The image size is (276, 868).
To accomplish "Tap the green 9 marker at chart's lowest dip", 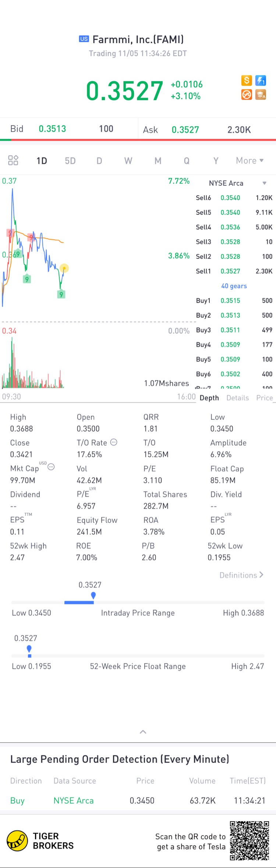I will [x=61, y=294].
